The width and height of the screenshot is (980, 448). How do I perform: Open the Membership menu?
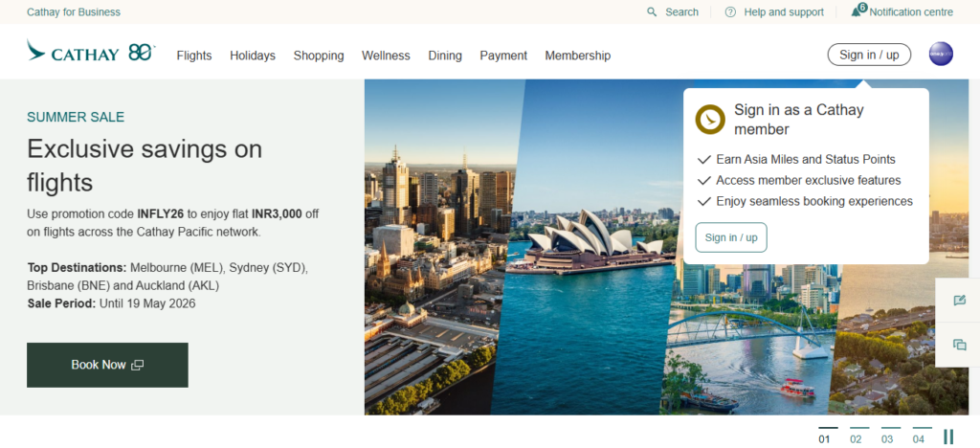pos(577,56)
